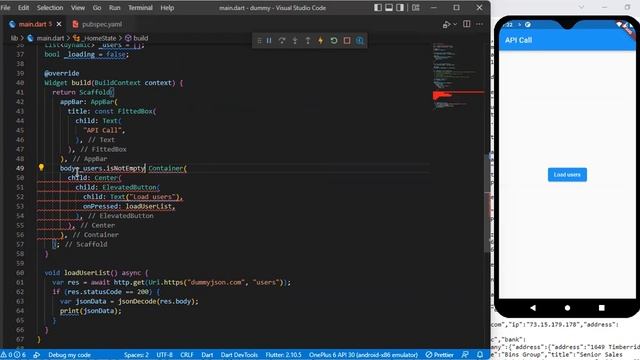
Task: Open notifications bell in status bar
Action: [480, 355]
